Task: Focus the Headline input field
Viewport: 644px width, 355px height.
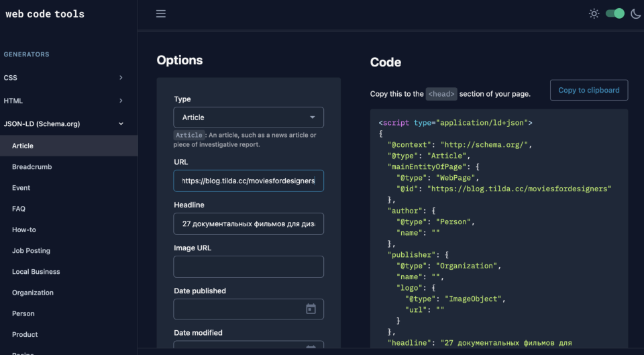Action: (248, 223)
